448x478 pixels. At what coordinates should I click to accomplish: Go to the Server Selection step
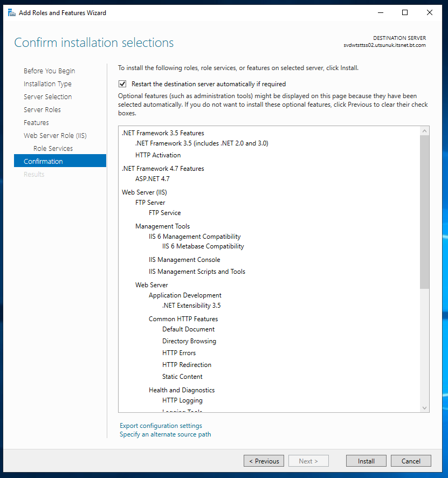click(48, 96)
